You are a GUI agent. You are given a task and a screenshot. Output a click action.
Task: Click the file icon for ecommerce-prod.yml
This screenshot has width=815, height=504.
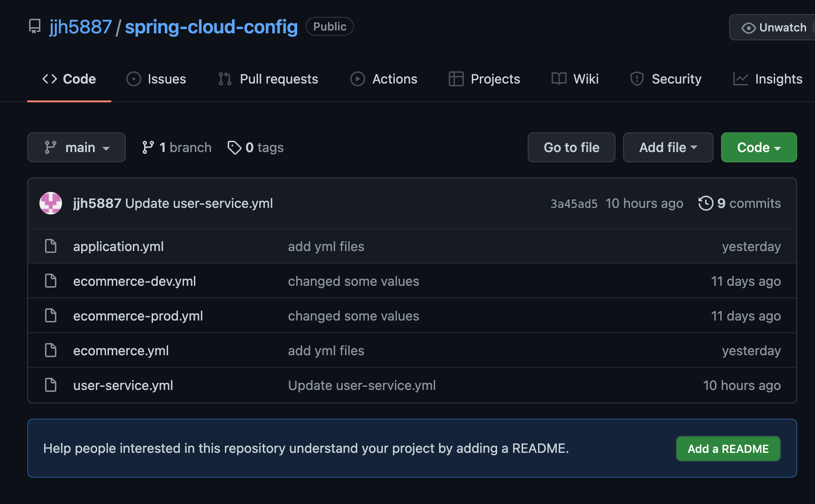point(51,315)
